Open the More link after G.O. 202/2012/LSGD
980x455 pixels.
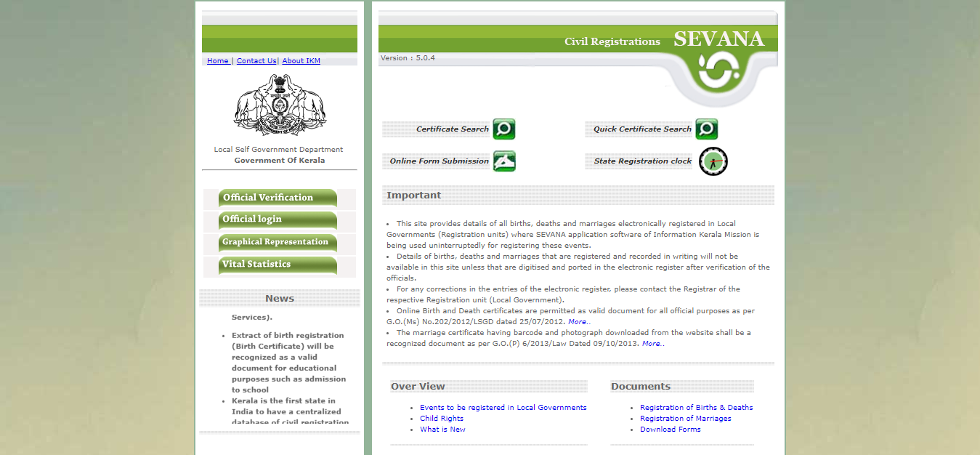pos(578,322)
